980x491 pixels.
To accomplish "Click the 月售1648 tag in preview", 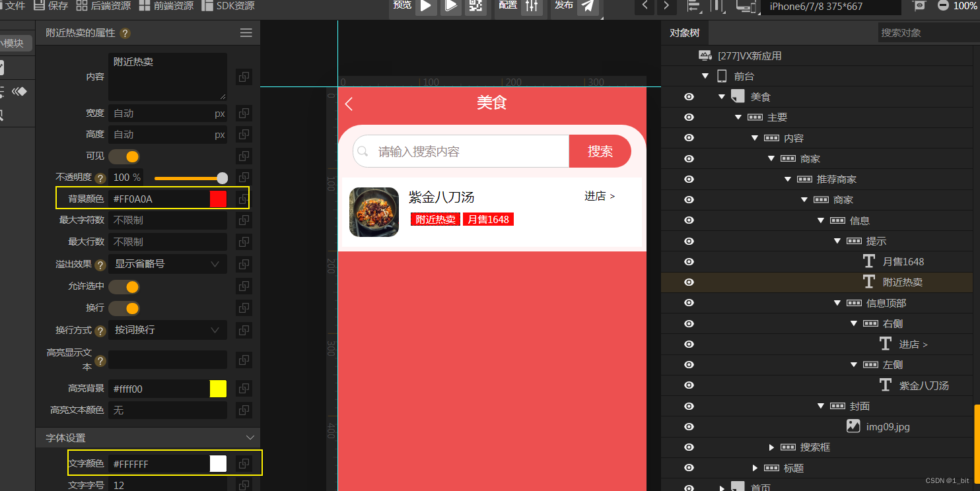I will tap(488, 219).
